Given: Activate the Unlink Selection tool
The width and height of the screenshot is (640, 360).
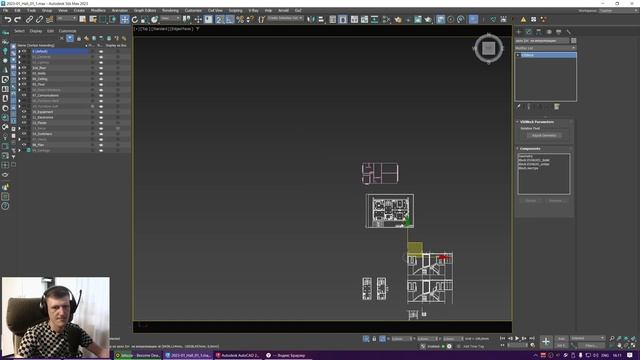Looking at the screenshot, I should [x=39, y=19].
